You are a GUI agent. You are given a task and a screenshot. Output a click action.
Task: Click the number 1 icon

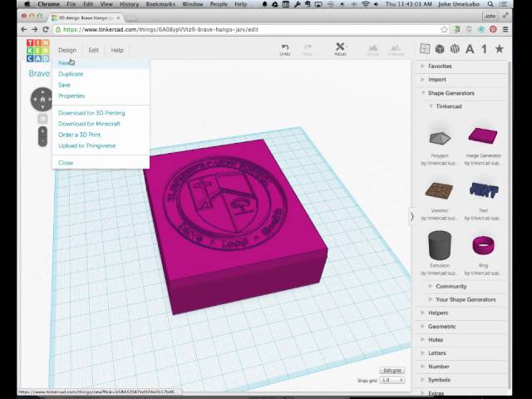coord(484,49)
